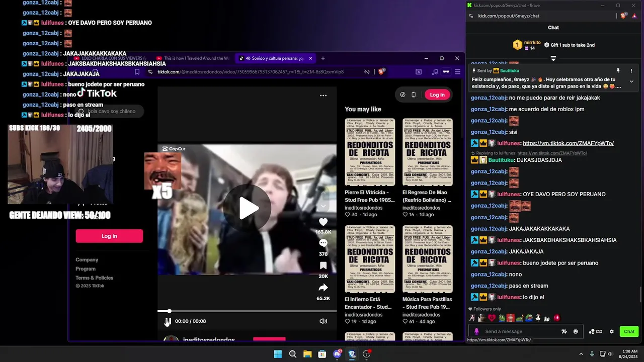644x362 pixels.
Task: Click the TikTok logo
Action: point(97,94)
